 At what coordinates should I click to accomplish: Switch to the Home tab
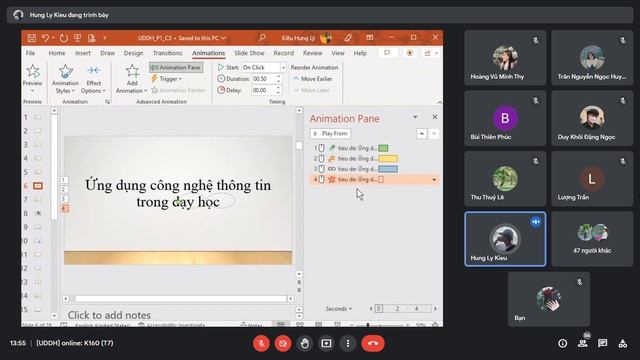pos(57,53)
